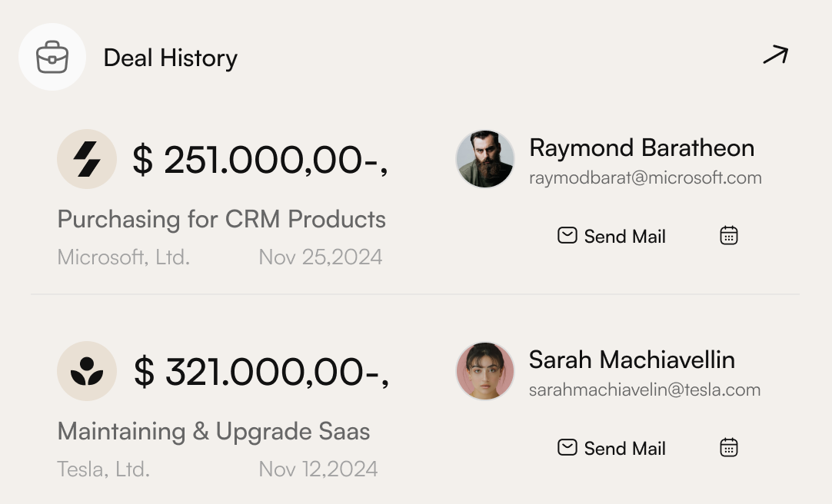Open the Maintaining & Upgrade Saas deal
This screenshot has height=504, width=832.
213,431
